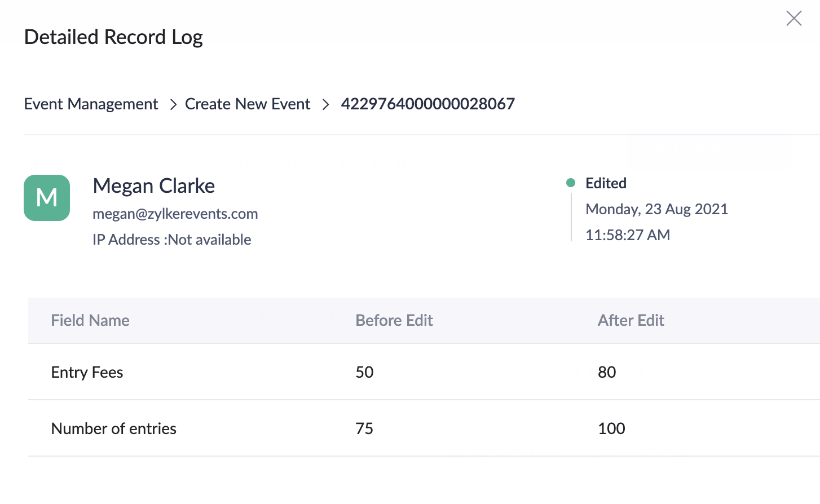Click Entry Fees before value 50
Screen dimensions: 820x504
364,372
